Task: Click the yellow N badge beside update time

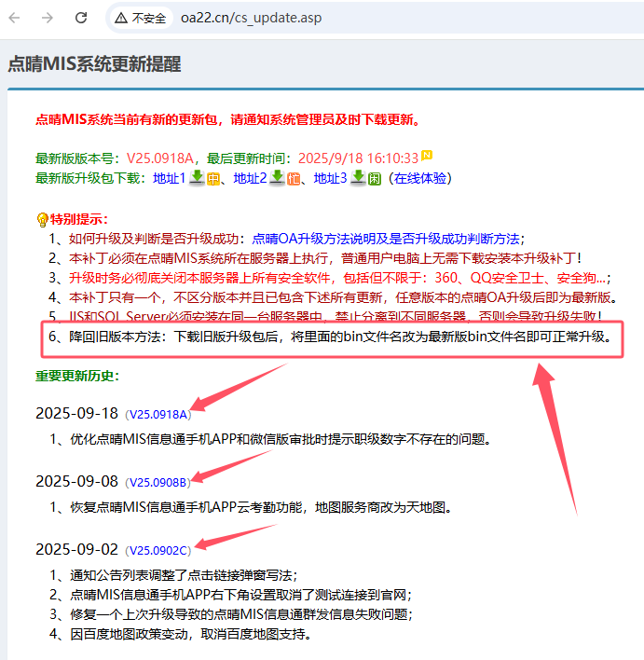Action: click(427, 155)
